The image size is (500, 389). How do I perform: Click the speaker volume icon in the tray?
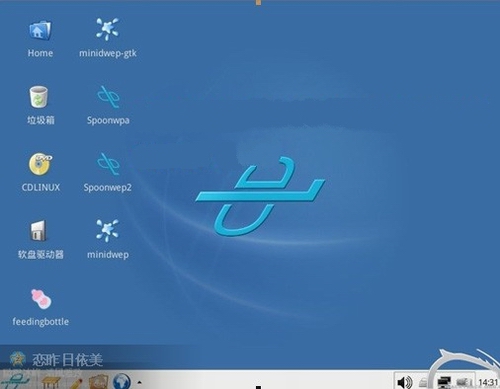pyautogui.click(x=405, y=382)
